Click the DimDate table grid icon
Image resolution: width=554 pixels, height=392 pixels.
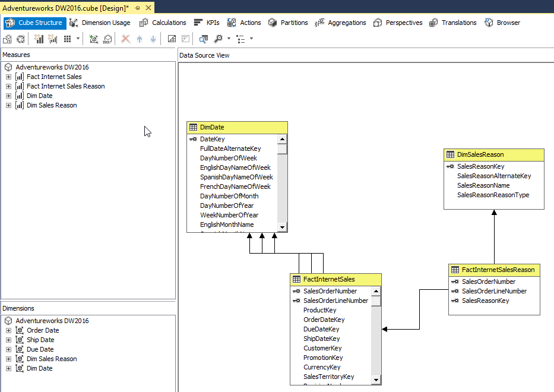click(x=193, y=127)
